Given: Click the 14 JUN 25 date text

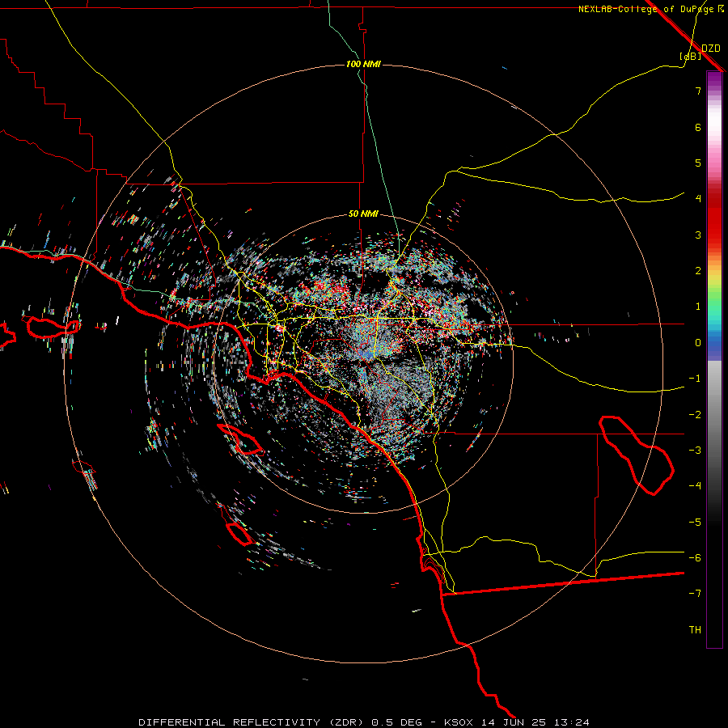Looking at the screenshot, I should pyautogui.click(x=514, y=722).
